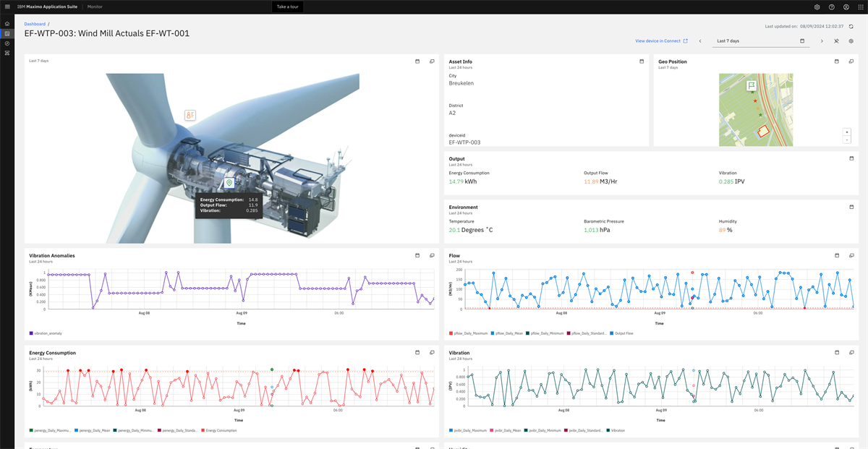Viewport: 868px width, 449px height.
Task: Expand the Flow card
Action: click(851, 255)
